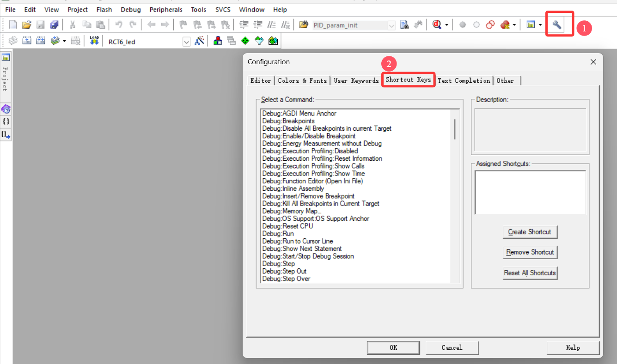Screen dimensions: 617x364
Task: Click the Unindent Selection icon
Action: coord(258,25)
